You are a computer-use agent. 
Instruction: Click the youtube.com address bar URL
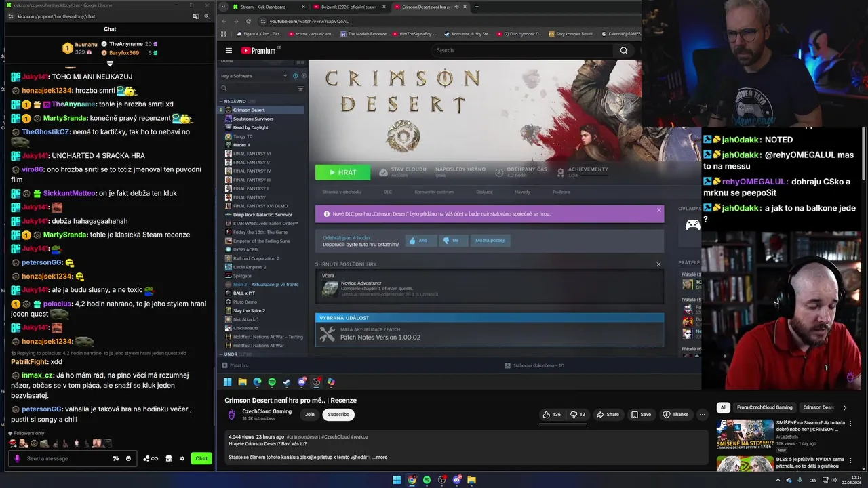pos(309,21)
